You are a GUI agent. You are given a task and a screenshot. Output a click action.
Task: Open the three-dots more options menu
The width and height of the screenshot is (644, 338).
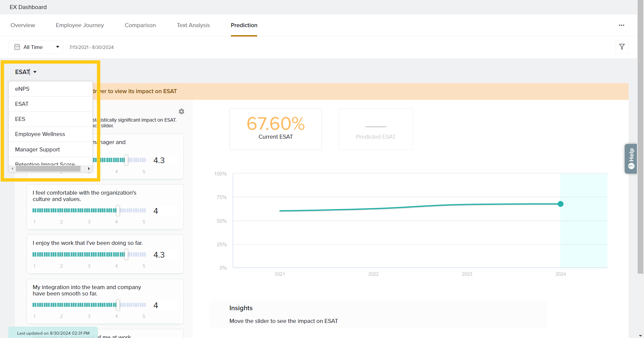[621, 25]
